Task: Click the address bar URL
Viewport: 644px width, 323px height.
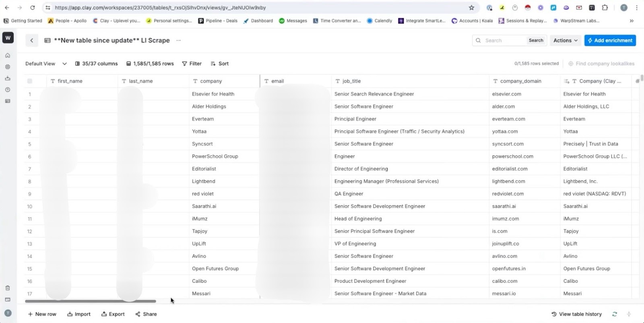Action: click(160, 8)
